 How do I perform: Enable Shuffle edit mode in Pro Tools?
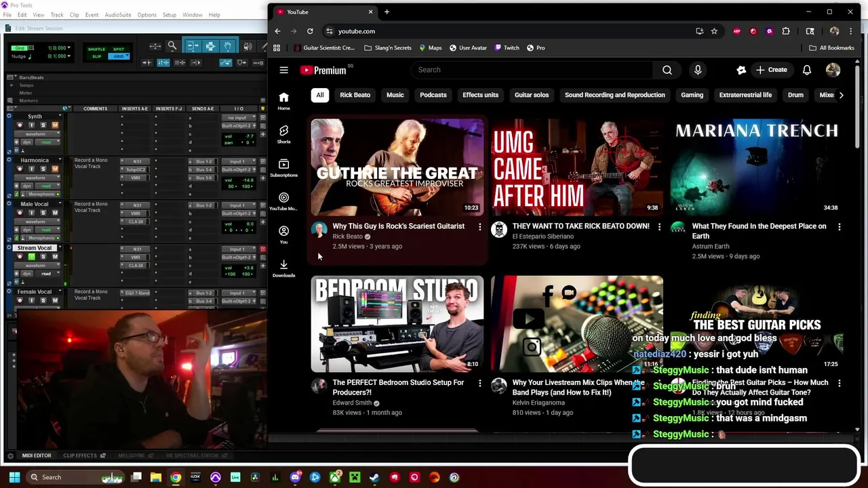[96, 49]
